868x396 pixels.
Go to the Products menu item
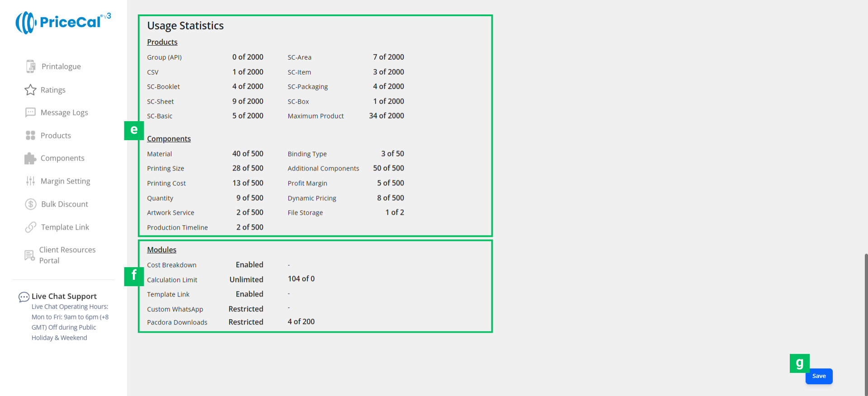coord(56,136)
